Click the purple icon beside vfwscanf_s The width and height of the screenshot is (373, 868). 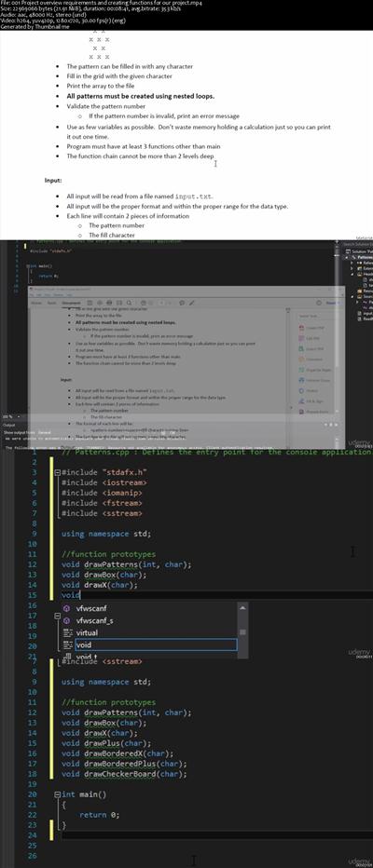[x=67, y=620]
